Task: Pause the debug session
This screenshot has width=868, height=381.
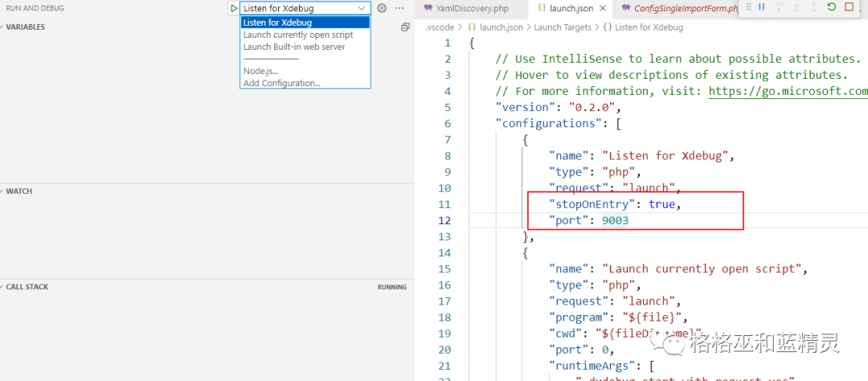Action: point(762,7)
